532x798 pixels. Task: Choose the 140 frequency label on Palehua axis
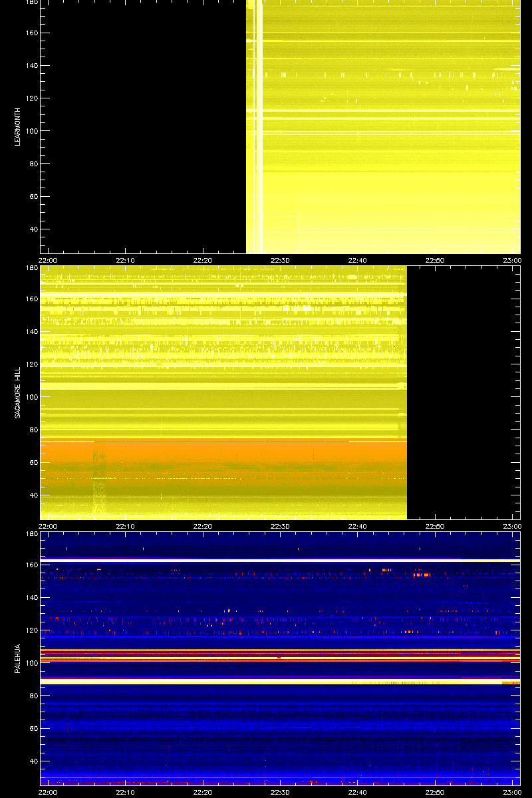coord(31,598)
